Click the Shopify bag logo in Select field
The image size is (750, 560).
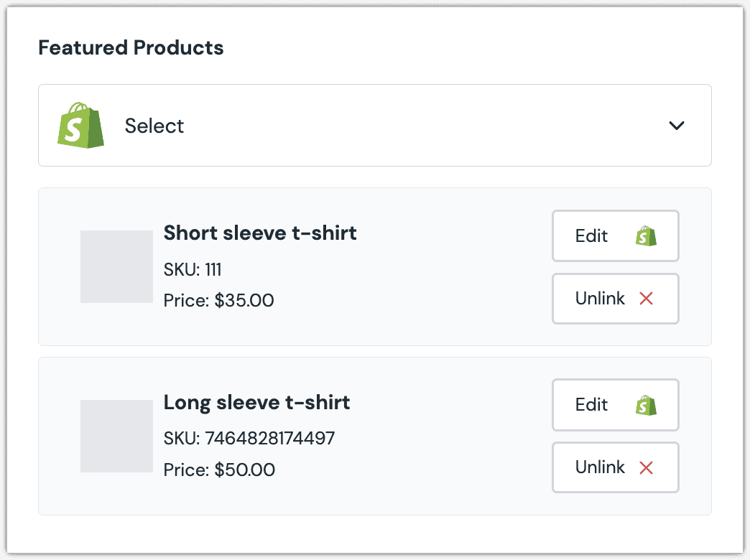(80, 126)
